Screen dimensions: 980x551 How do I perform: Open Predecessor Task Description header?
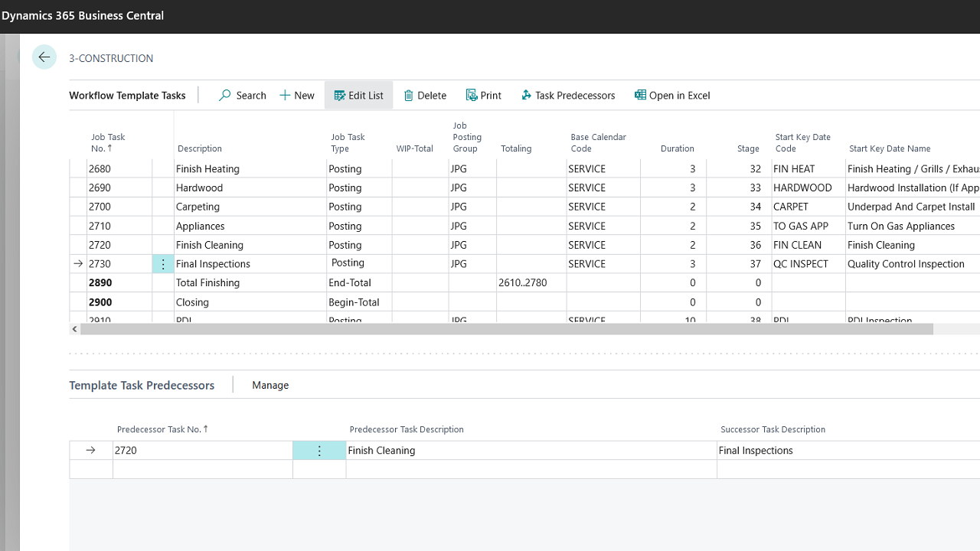pos(407,429)
